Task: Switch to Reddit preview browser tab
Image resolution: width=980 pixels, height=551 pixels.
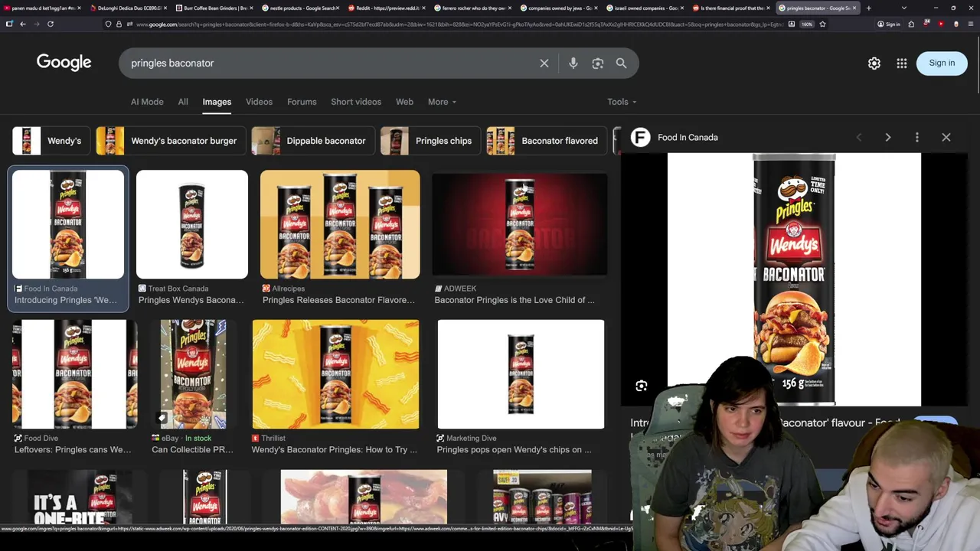Action: tap(387, 8)
